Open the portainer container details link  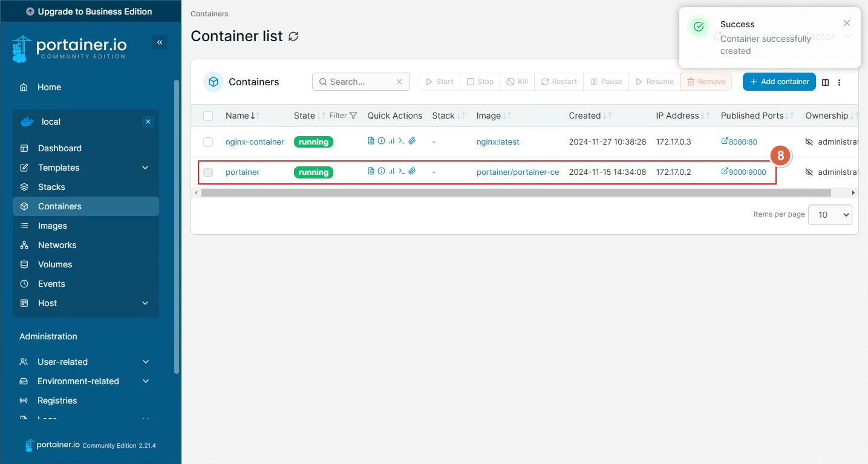[243, 172]
